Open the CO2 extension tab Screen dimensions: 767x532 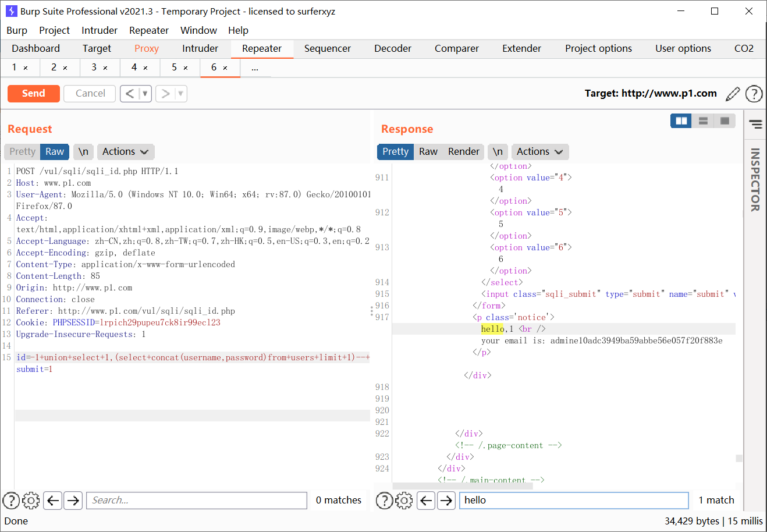(x=744, y=48)
